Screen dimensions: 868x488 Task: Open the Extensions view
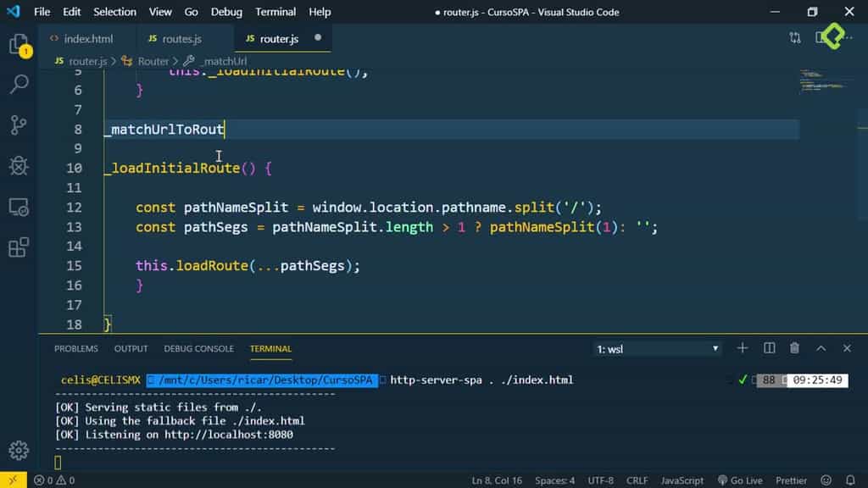pyautogui.click(x=19, y=247)
